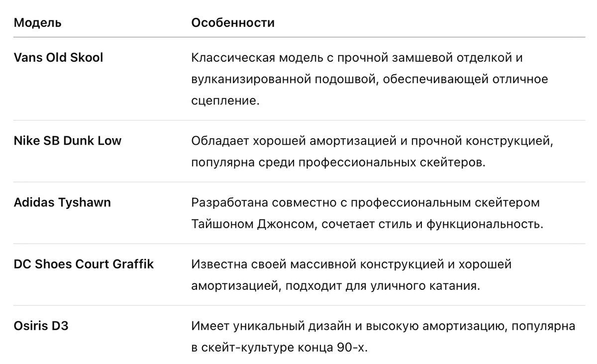Click the Osiris D3 model name
This screenshot has width=597, height=364.
click(x=41, y=327)
